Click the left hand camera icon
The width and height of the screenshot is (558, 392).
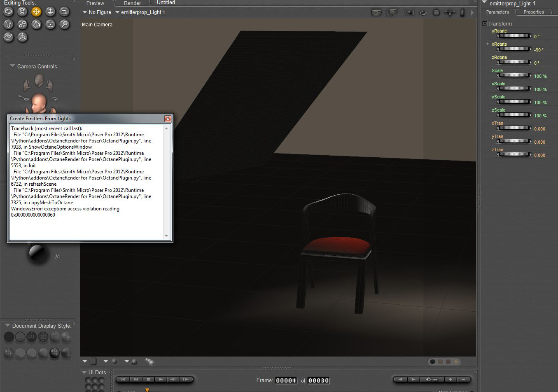tap(27, 85)
